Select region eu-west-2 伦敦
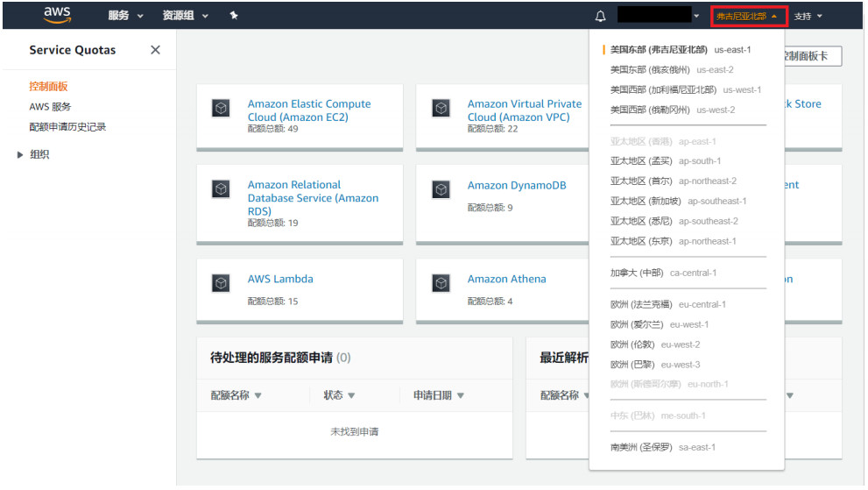The height and width of the screenshot is (490, 868). pyautogui.click(x=655, y=344)
